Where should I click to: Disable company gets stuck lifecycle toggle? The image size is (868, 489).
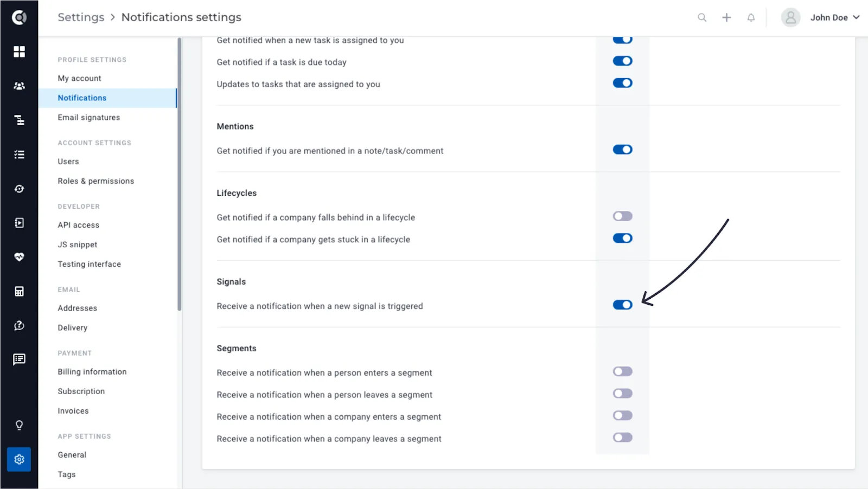[623, 238]
